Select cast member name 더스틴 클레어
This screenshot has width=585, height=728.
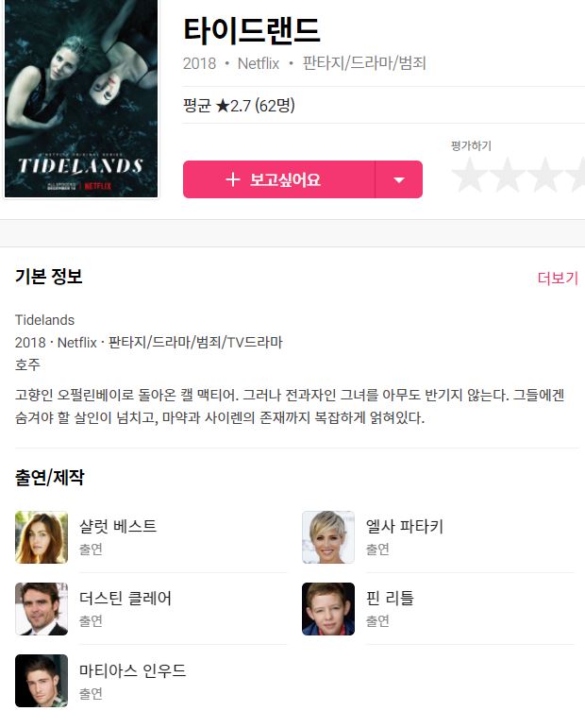point(125,598)
